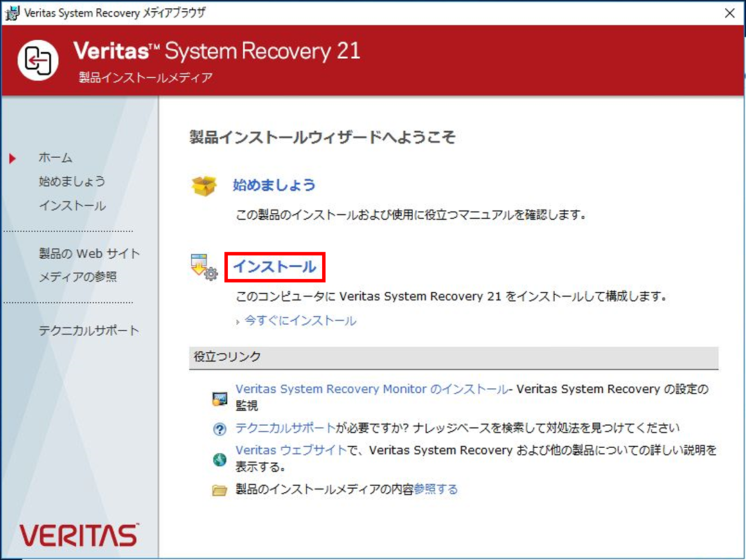Image resolution: width=746 pixels, height=560 pixels.
Task: Click the 参照する link for media contents
Action: (436, 489)
